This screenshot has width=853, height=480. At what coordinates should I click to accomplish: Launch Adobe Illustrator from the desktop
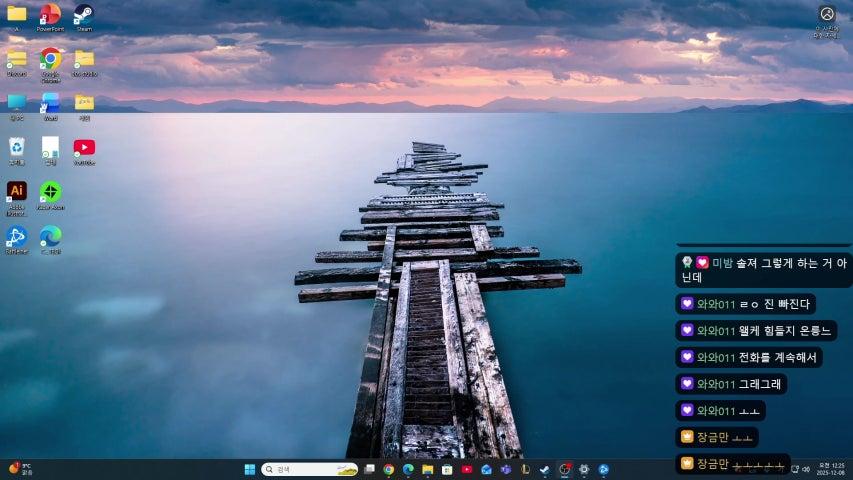point(17,192)
